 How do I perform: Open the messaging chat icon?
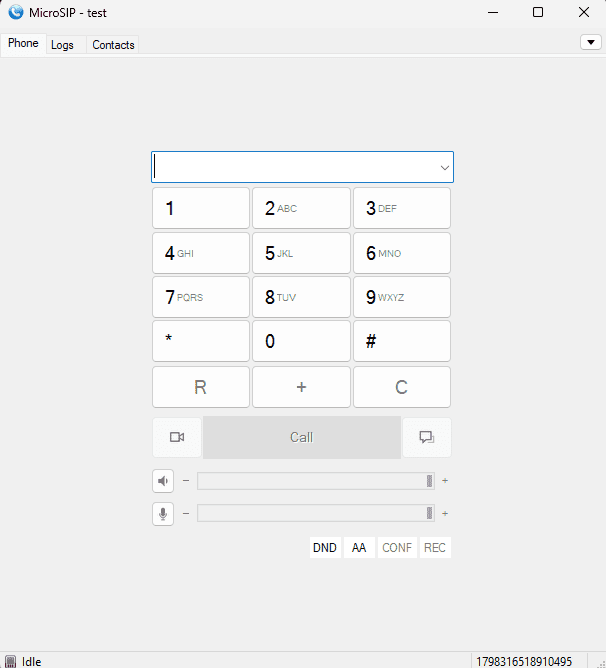[x=426, y=437]
